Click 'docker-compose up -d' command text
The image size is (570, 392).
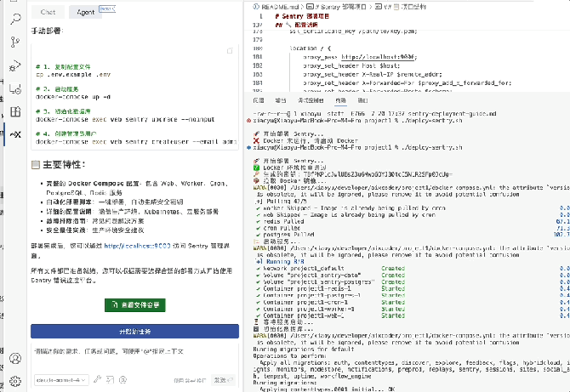coord(73,97)
